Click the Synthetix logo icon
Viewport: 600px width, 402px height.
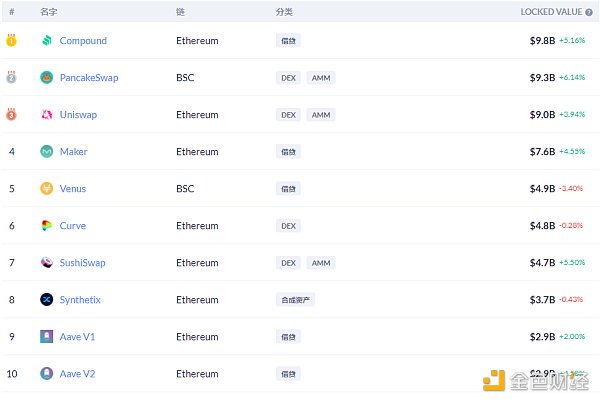[x=47, y=300]
